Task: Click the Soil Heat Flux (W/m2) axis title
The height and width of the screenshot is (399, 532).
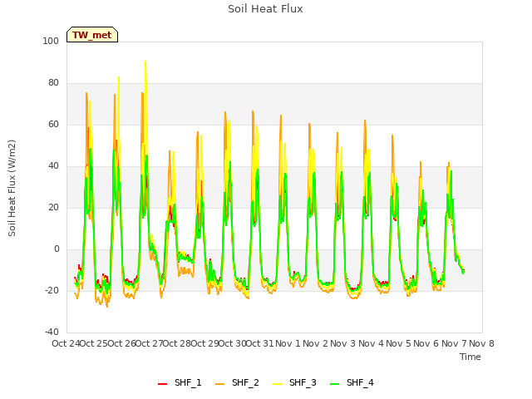Action: pos(12,188)
